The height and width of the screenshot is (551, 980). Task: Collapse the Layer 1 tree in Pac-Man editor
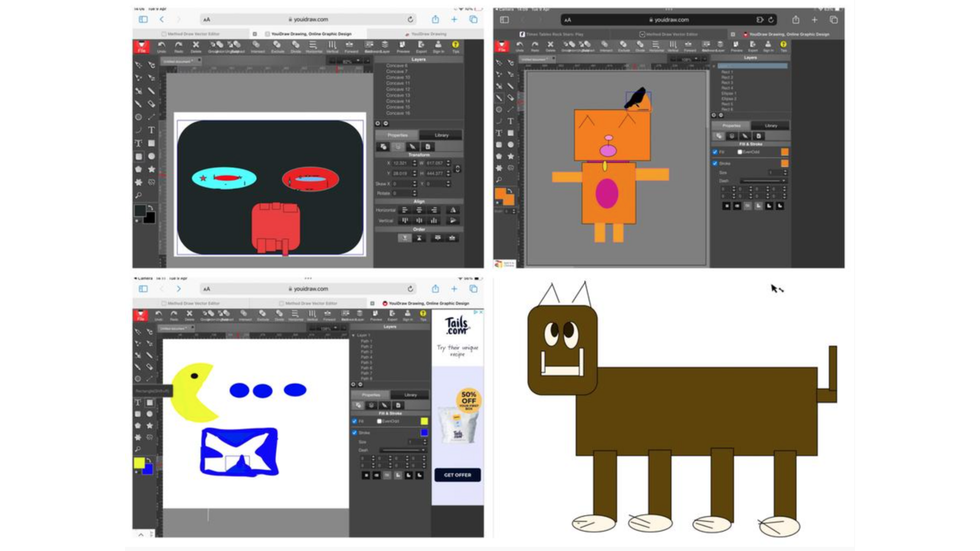(x=353, y=335)
